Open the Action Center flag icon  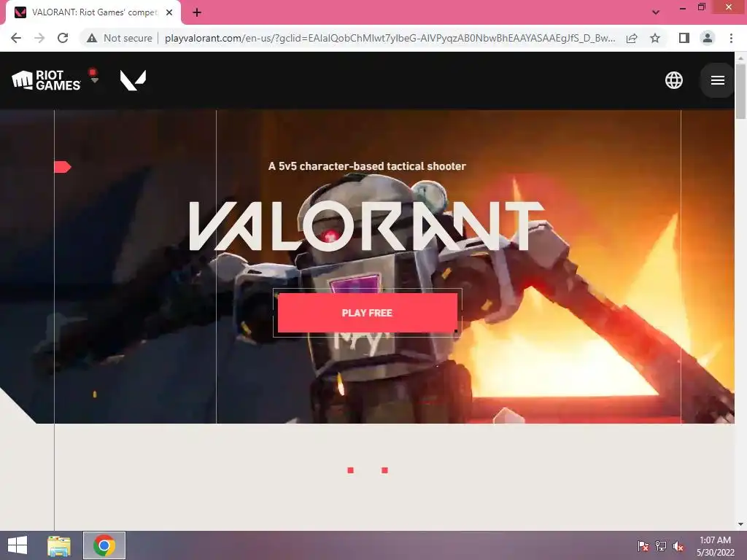click(x=643, y=546)
